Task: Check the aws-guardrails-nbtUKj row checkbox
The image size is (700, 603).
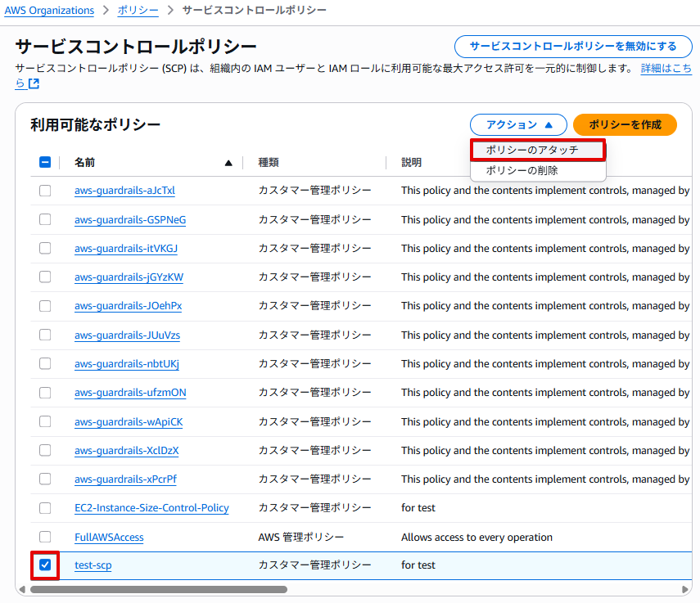Action: point(45,363)
